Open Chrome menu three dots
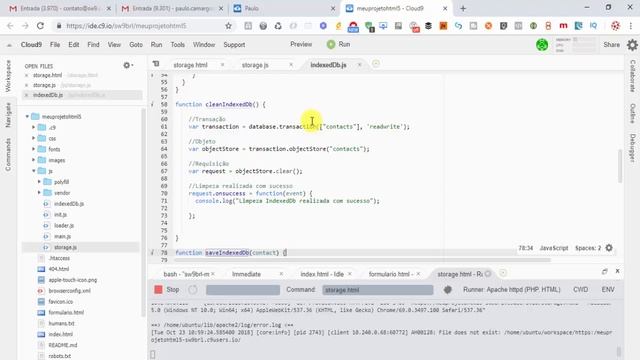Screen dimensions: 640x360 pos(631,26)
